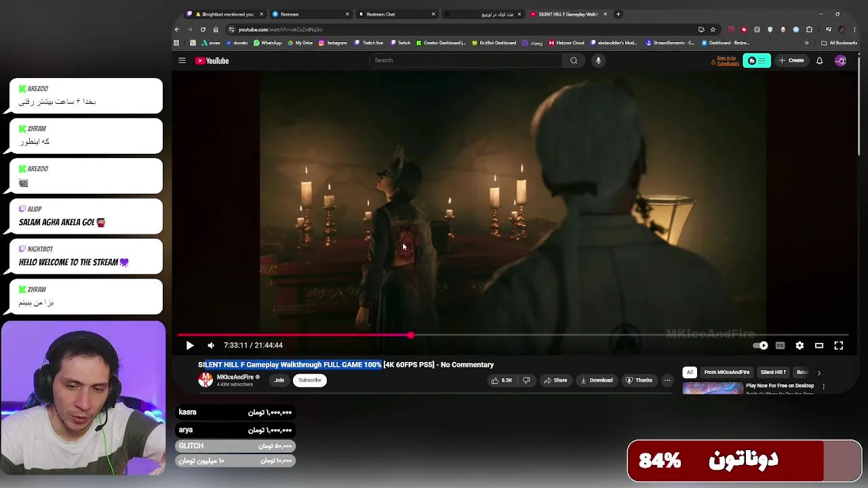Click the Join channel button

click(279, 380)
